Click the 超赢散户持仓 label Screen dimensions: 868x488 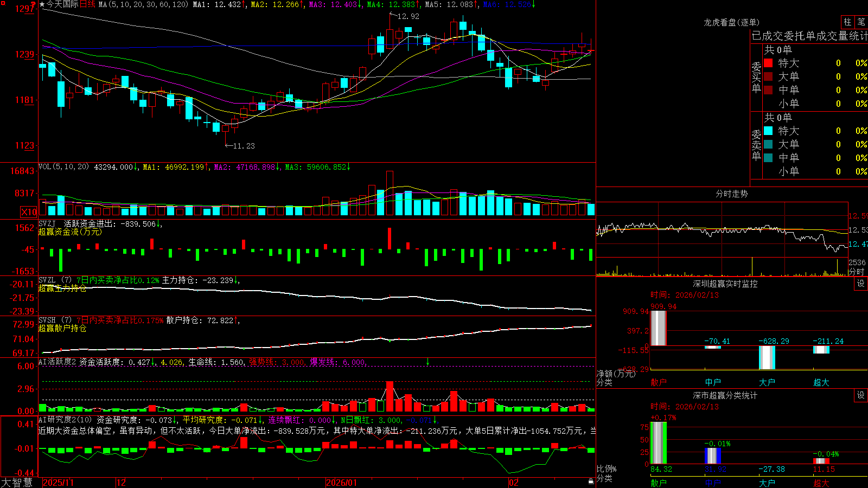62,329
